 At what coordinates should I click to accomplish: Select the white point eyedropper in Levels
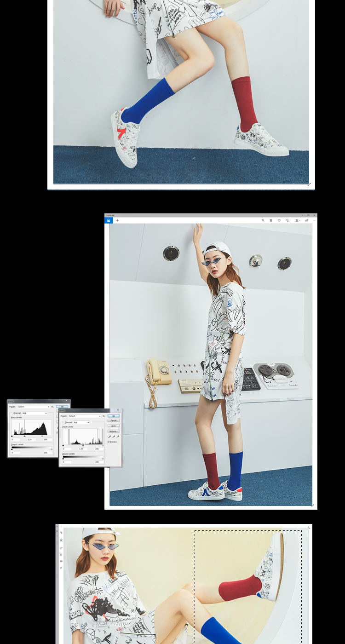pyautogui.click(x=117, y=437)
